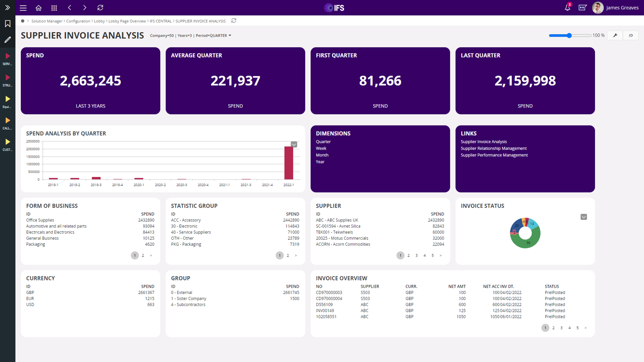Go to IFS CENTRAL breadcrumb
The image size is (644, 362).
(161, 21)
